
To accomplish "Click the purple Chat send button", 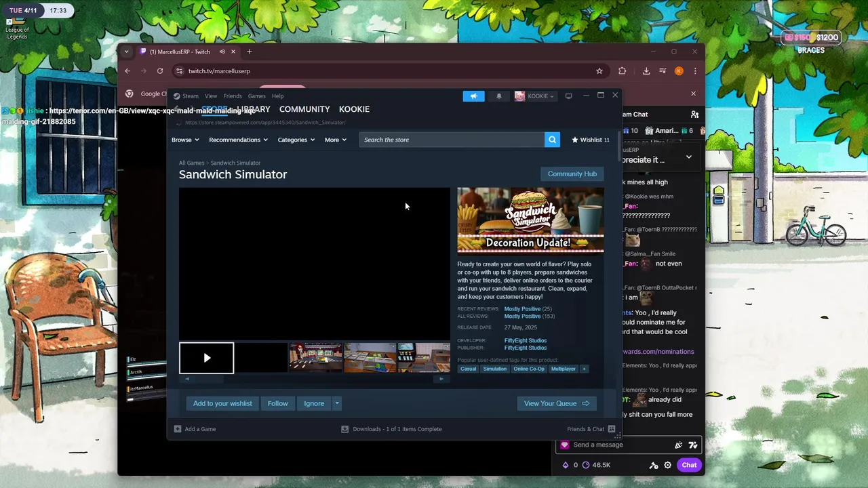I will [x=689, y=465].
